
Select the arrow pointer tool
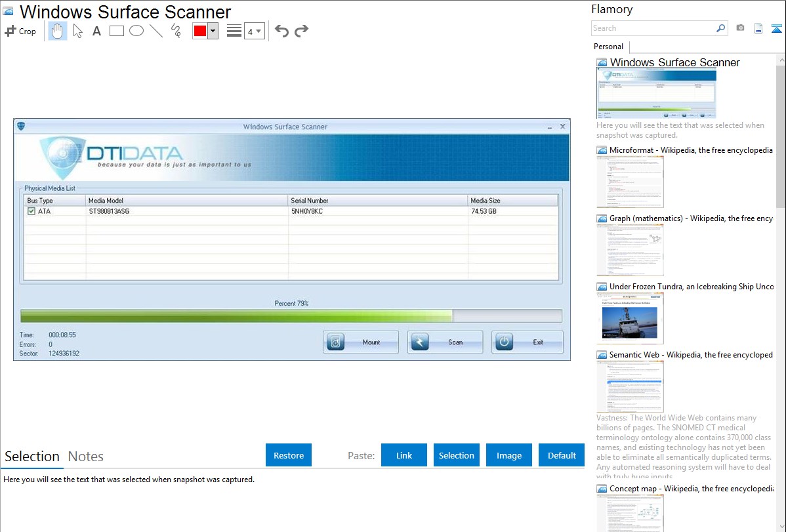click(77, 31)
